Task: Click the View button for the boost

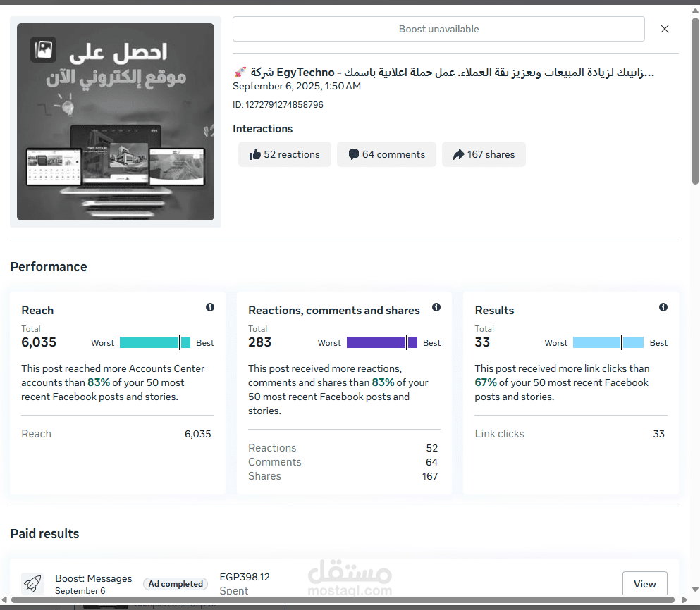Action: 644,584
